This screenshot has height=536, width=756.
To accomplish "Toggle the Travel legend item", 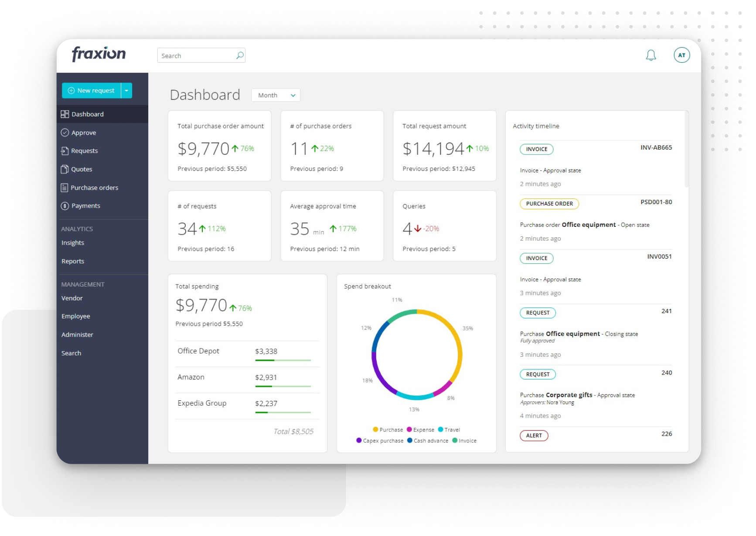I will (449, 430).
